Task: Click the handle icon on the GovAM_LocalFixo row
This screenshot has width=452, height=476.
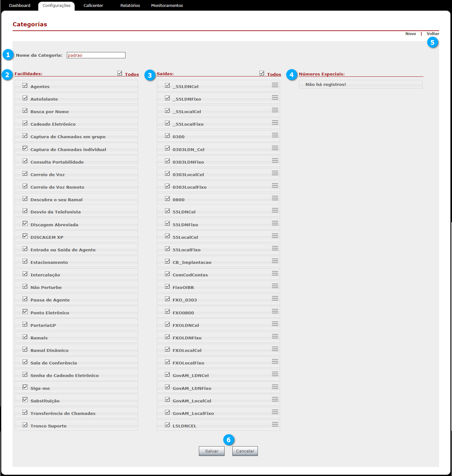Action: [x=275, y=412]
